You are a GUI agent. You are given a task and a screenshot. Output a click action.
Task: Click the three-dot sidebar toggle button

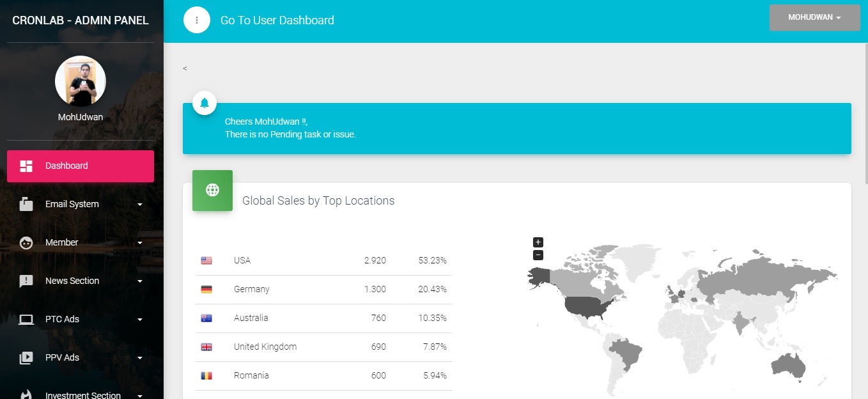pyautogui.click(x=197, y=20)
